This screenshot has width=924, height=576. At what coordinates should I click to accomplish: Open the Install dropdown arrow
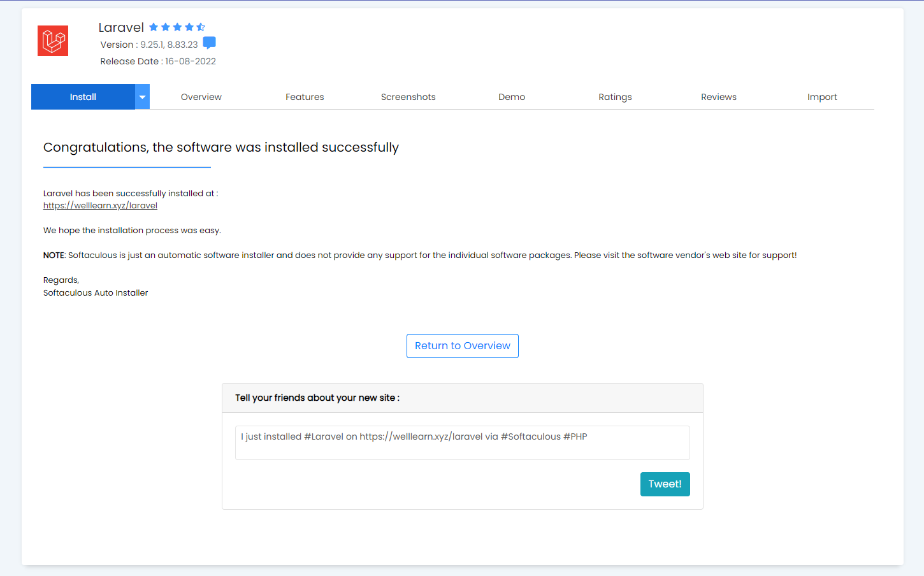pyautogui.click(x=142, y=97)
